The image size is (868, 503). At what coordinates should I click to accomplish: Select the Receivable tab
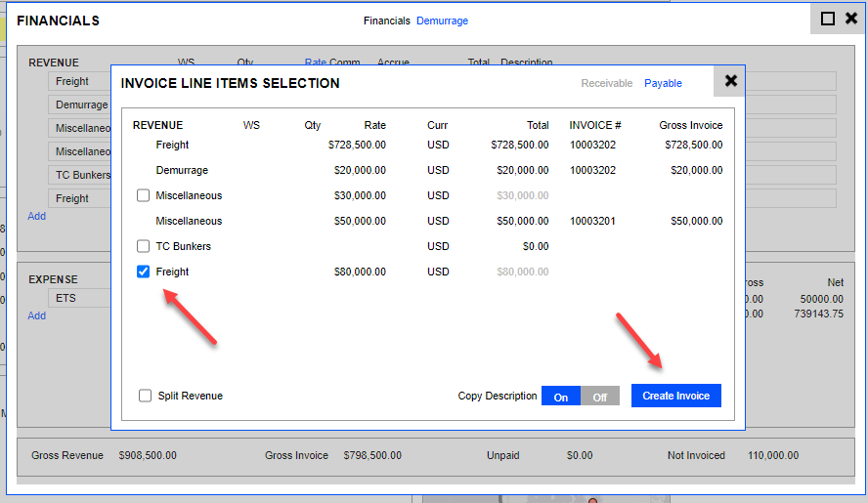606,84
